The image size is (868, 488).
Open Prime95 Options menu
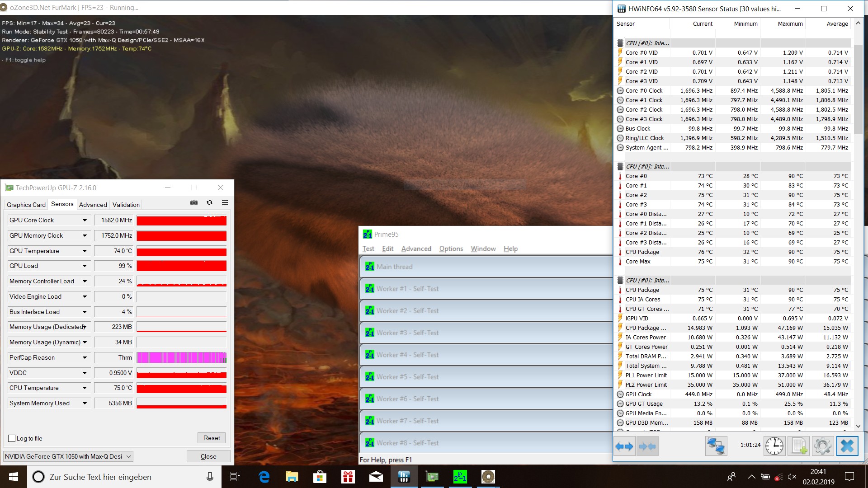[451, 249]
